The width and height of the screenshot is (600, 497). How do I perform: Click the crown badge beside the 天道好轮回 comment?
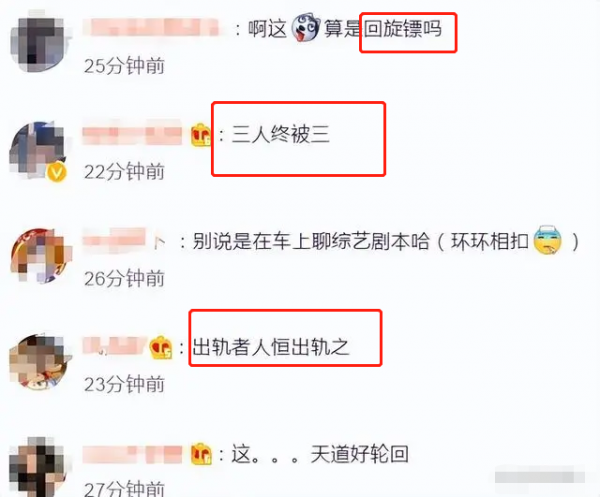(201, 454)
